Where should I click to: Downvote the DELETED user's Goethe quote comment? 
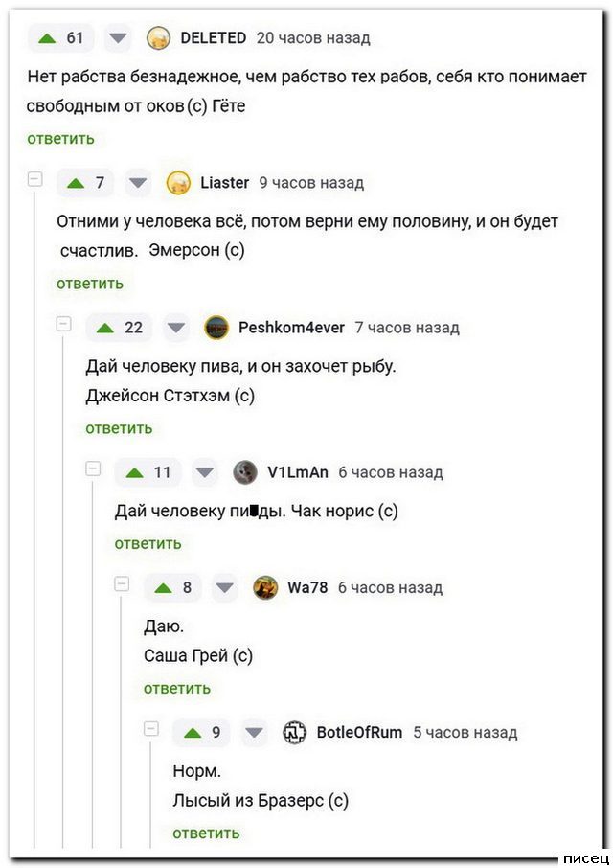click(x=118, y=38)
